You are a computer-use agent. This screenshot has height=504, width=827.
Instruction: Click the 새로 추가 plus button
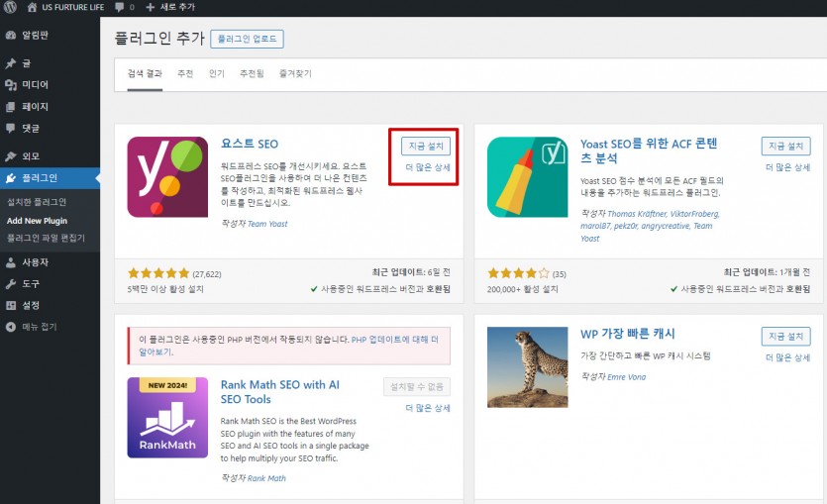click(170, 7)
